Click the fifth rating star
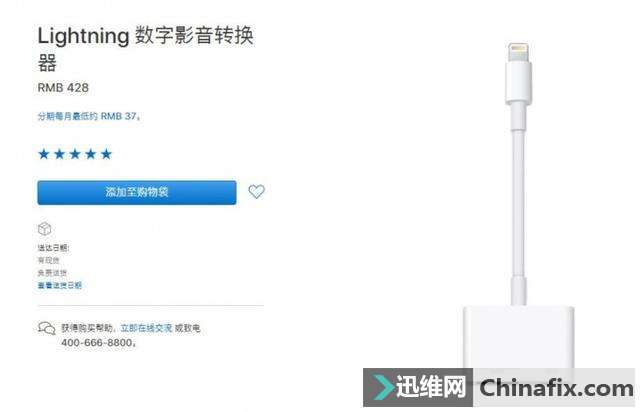The image size is (640, 412). pyautogui.click(x=106, y=154)
